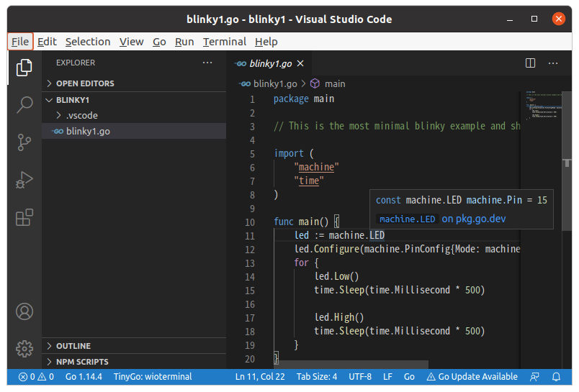Click Go Update Available status item
This screenshot has height=392, width=579.
coord(472,376)
